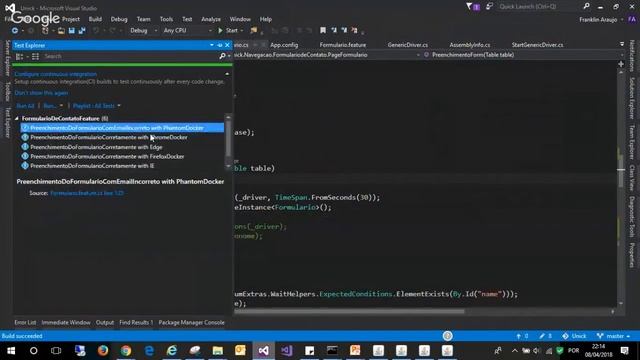Click the Navigate Backward toolbar icon
Viewport: 640px width, 360px height.
tap(15, 31)
